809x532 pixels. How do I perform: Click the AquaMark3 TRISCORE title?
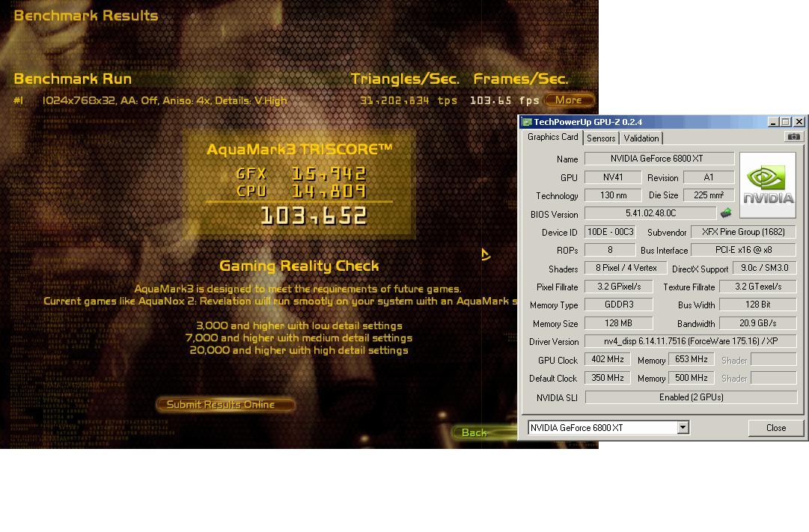[299, 149]
